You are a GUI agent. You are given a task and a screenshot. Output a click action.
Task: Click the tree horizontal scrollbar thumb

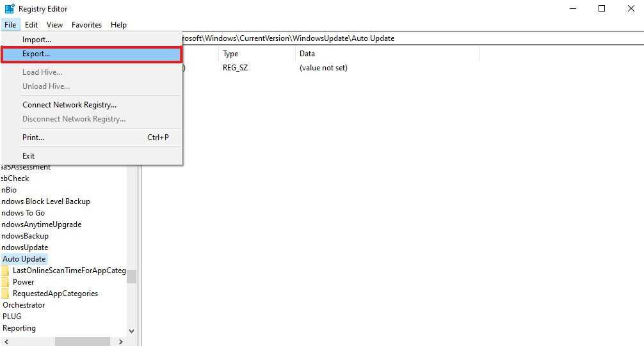coord(83,342)
